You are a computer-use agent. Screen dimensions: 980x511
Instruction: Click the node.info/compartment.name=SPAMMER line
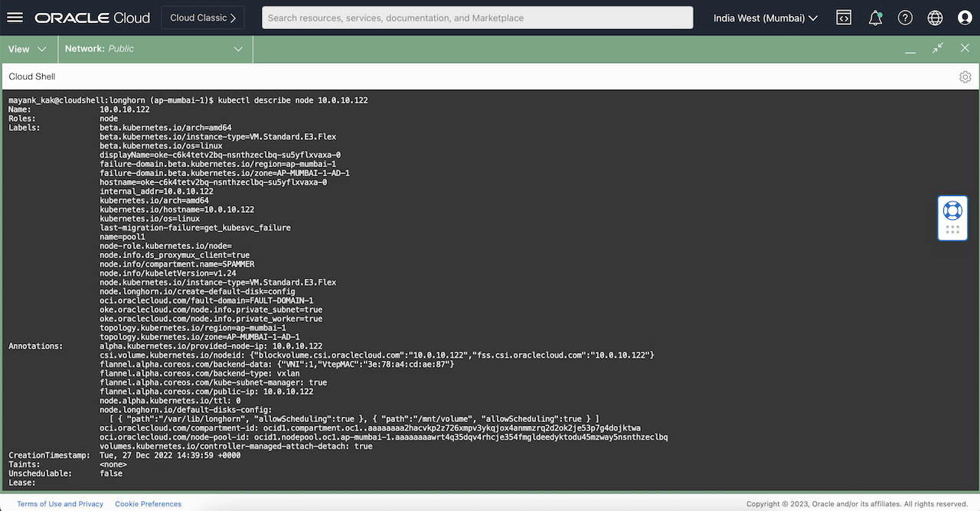177,264
